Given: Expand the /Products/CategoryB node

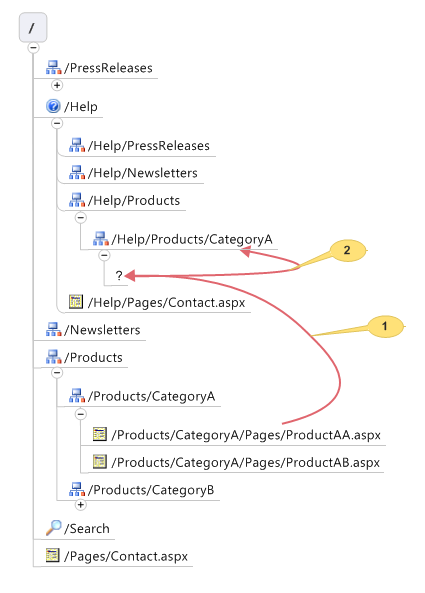Looking at the screenshot, I should point(81,505).
